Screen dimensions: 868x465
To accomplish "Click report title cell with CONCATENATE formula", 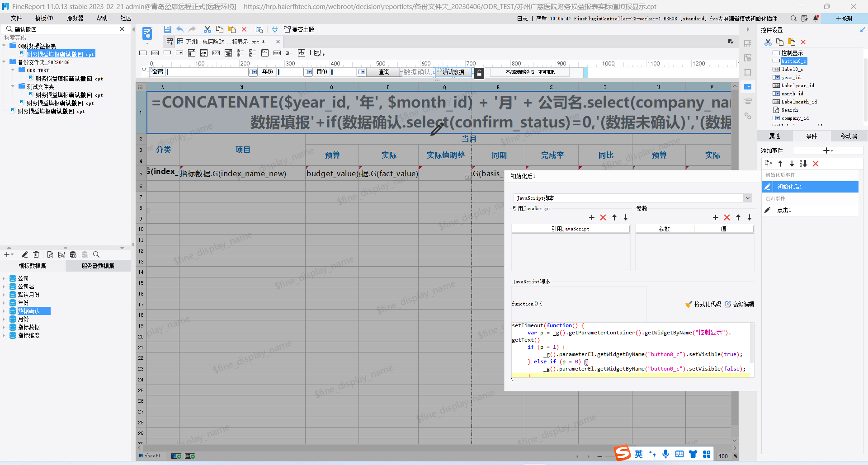I will point(439,112).
